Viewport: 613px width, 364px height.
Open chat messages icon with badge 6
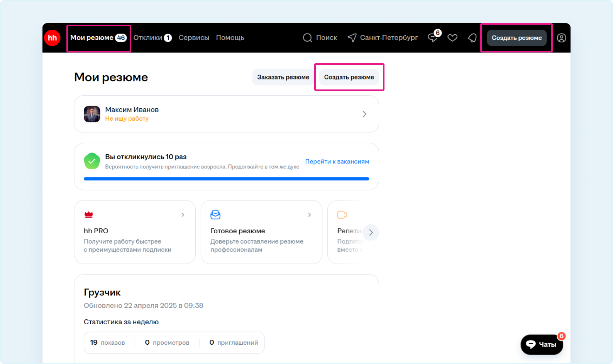433,37
